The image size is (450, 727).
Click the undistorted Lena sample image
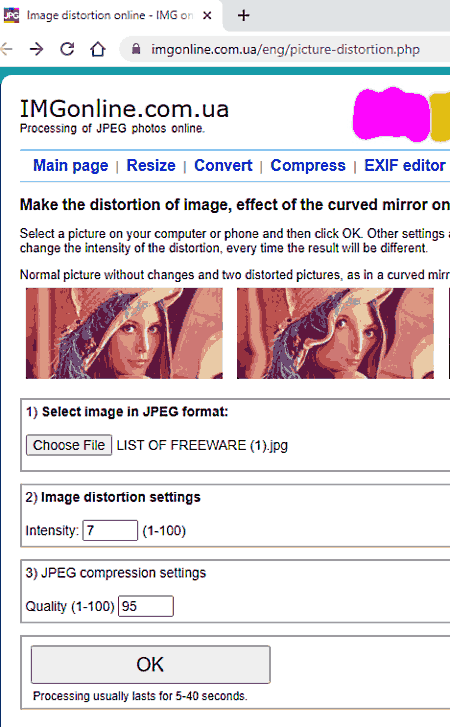point(124,333)
